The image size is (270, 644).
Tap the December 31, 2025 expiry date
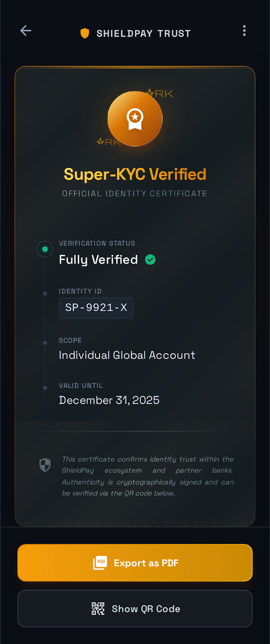point(109,400)
